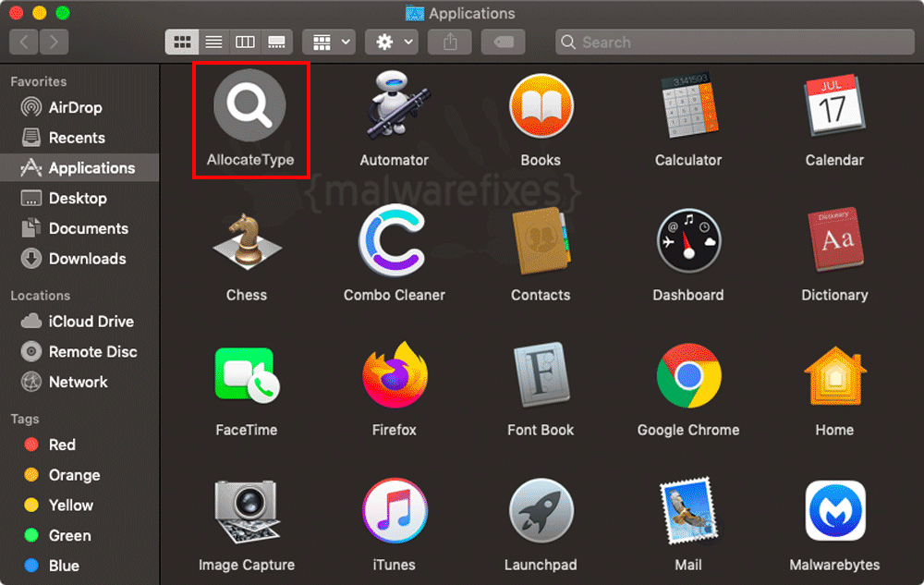Open the Launchpad rocket icon
The height and width of the screenshot is (585, 924).
(541, 511)
